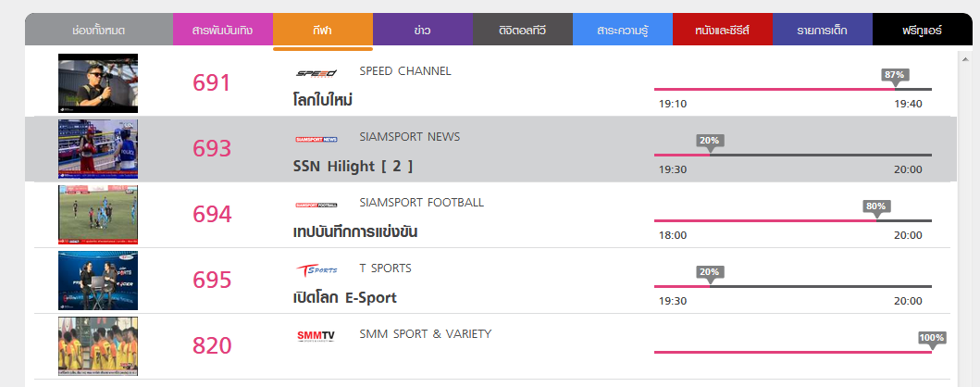Click the Siamsport News logo icon

point(316,139)
